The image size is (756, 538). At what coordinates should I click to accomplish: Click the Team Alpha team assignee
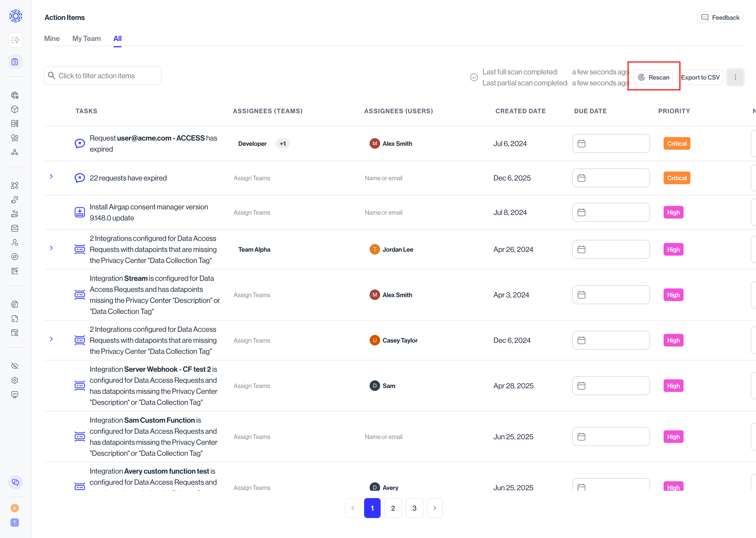(254, 250)
